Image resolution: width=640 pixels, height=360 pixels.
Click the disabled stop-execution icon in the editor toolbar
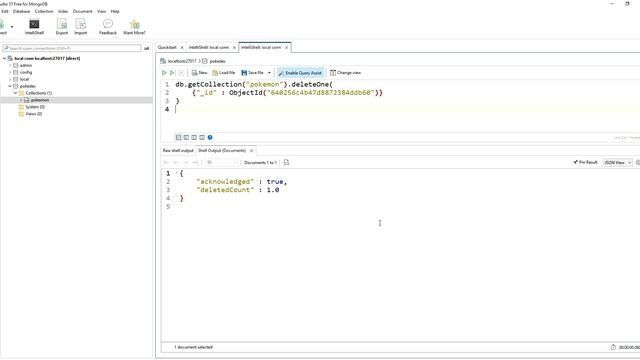pyautogui.click(x=181, y=73)
